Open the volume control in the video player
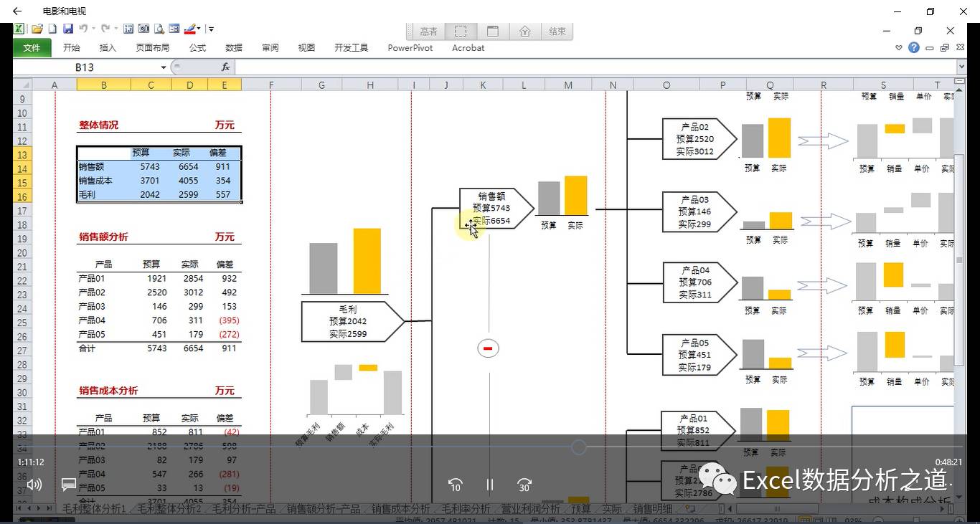The height and width of the screenshot is (524, 980). coord(34,485)
